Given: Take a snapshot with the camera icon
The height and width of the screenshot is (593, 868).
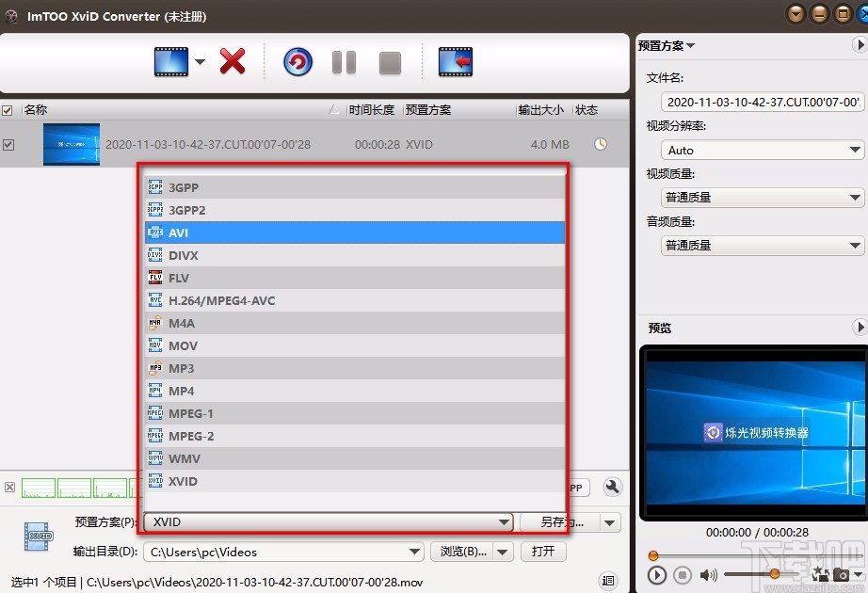Looking at the screenshot, I should [x=842, y=575].
